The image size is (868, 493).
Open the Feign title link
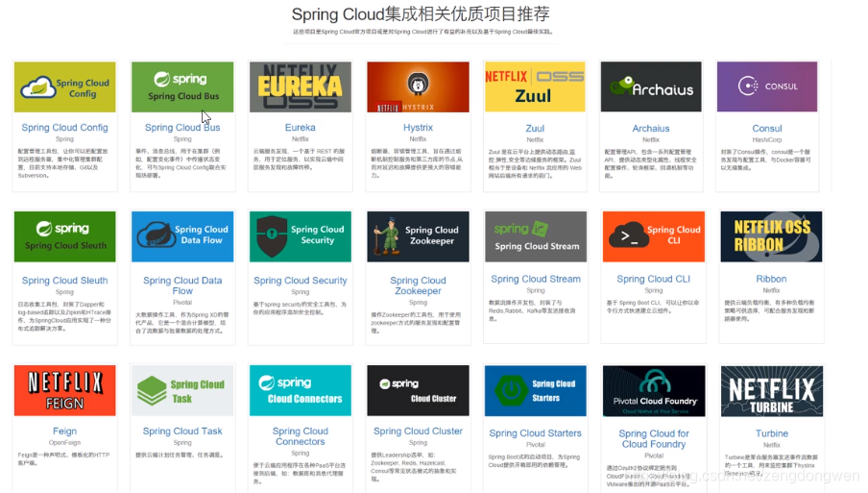64,431
